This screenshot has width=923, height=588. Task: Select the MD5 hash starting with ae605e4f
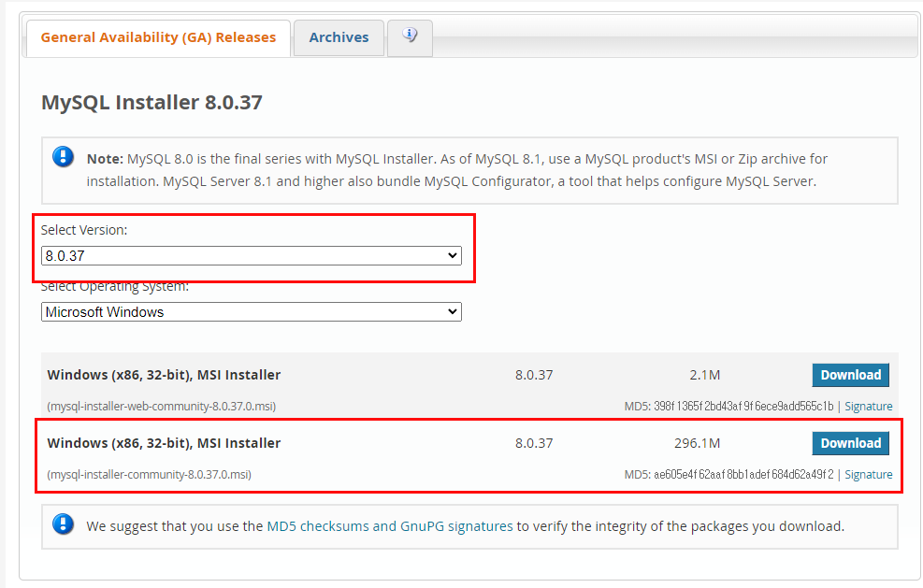pyautogui.click(x=743, y=474)
